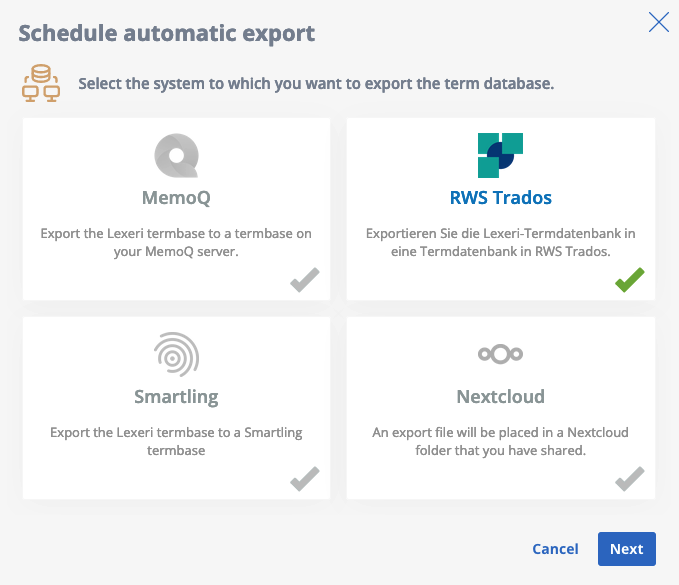
Task: Click the database network icon near instructions
Action: point(41,83)
